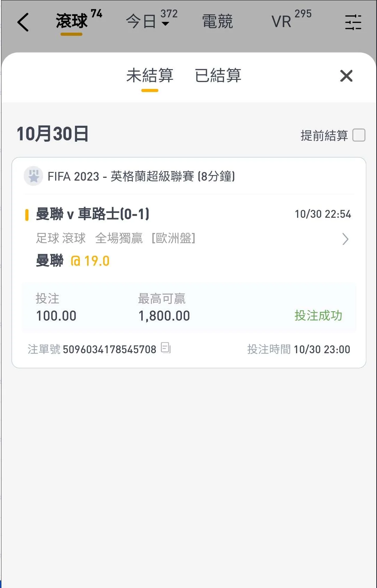Tap the back arrow icon
The image size is (377, 588).
(23, 22)
